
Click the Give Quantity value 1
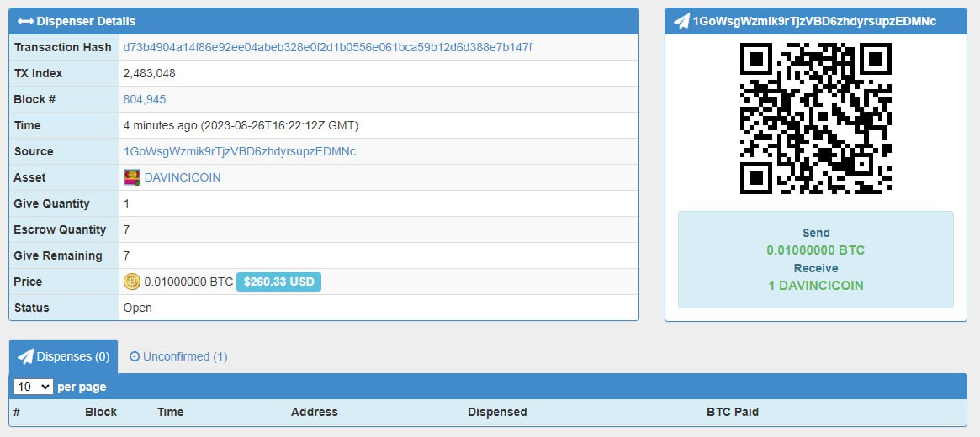click(x=127, y=203)
